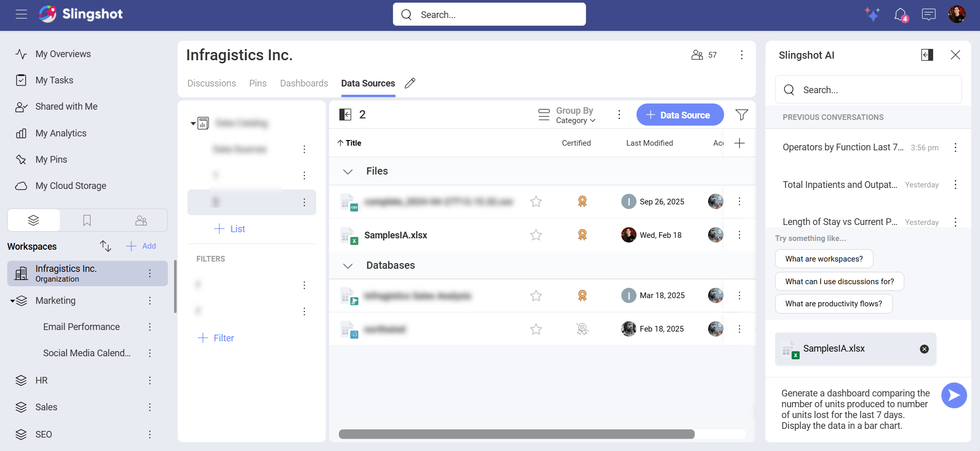Image resolution: width=980 pixels, height=451 pixels.
Task: Select the people view tab
Action: pos(141,220)
